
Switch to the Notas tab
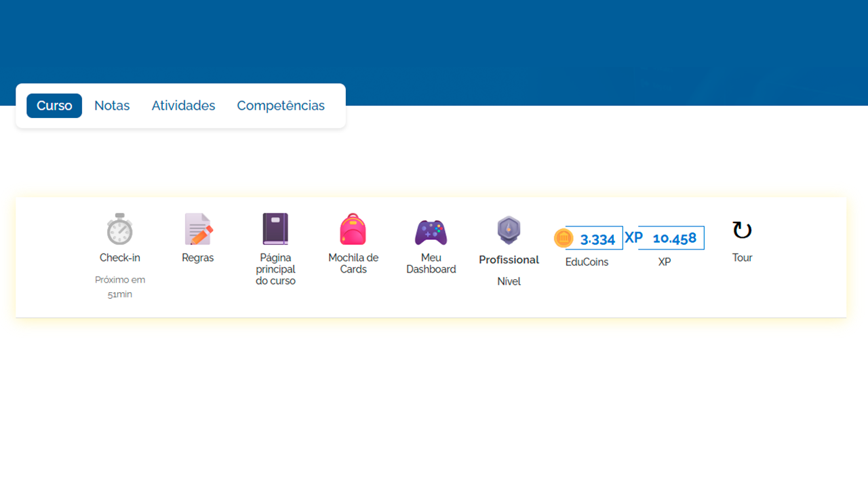[112, 106]
